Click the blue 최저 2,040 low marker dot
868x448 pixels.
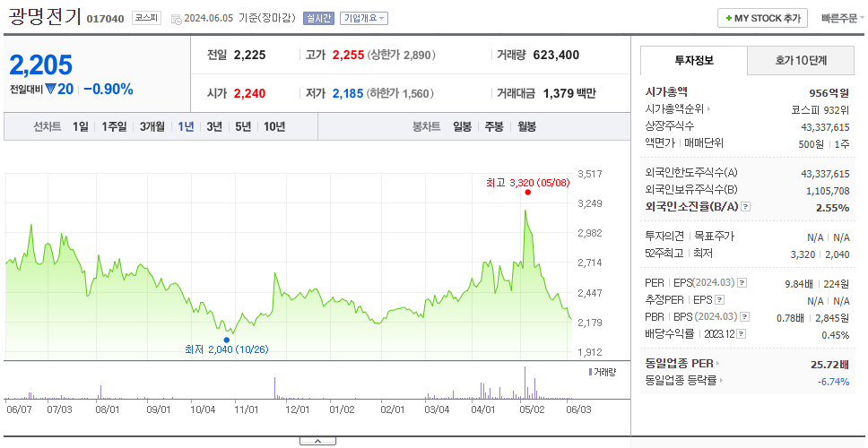(226, 340)
